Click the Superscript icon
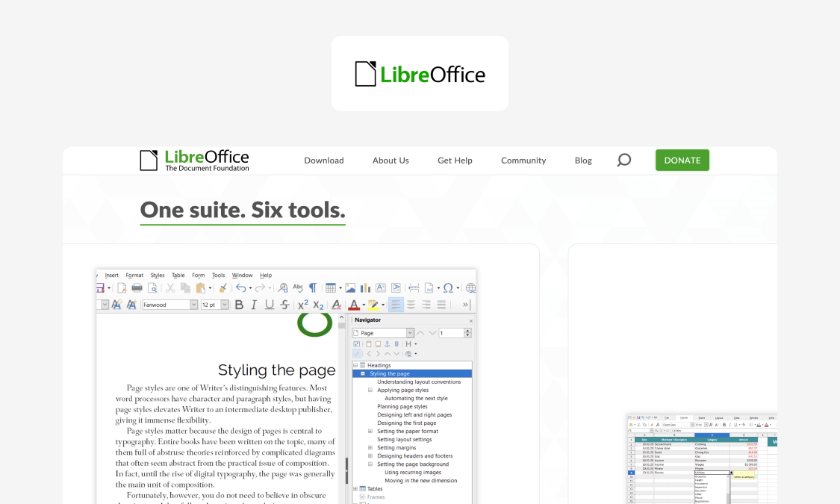This screenshot has height=504, width=840. (302, 305)
